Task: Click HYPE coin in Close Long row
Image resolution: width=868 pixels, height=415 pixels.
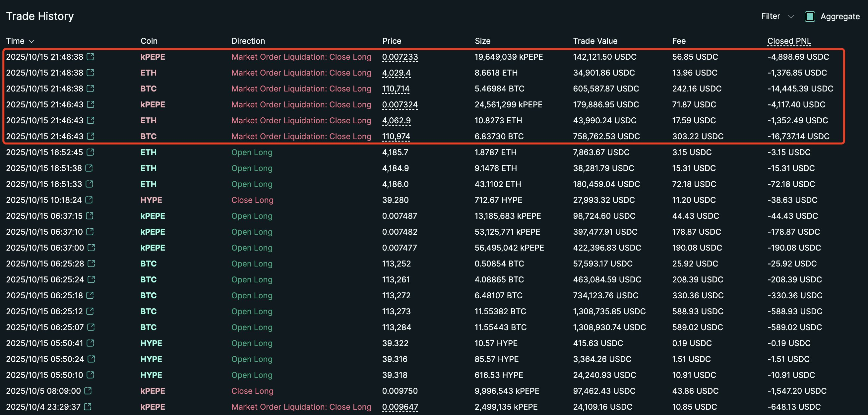Action: coord(151,200)
